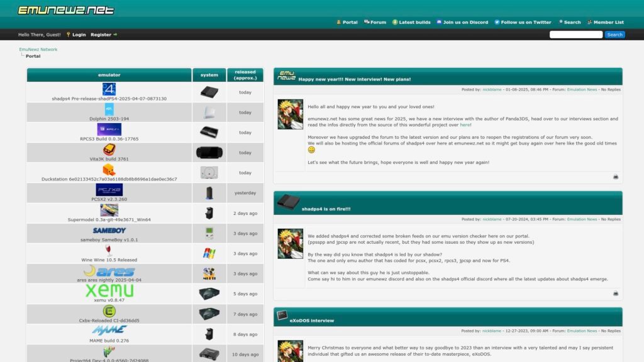Open the 'eXoDOS interview' post title
This screenshot has height=362, width=644.
pos(312,321)
